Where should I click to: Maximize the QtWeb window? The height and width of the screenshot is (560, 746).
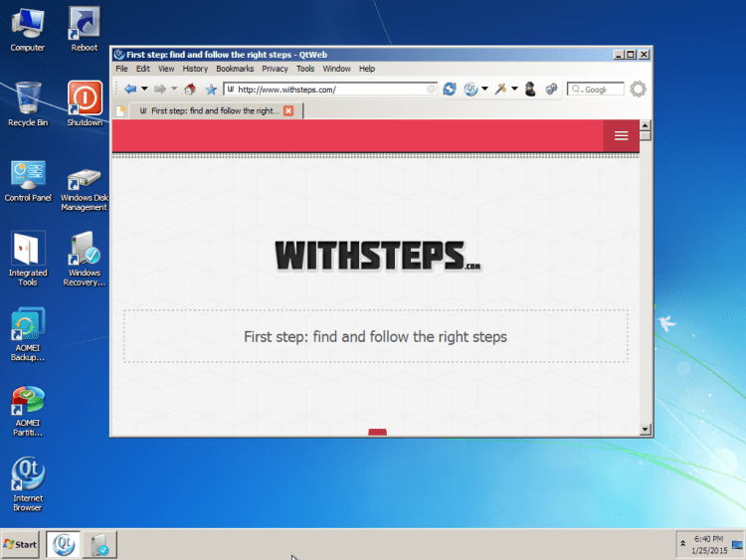pyautogui.click(x=631, y=55)
